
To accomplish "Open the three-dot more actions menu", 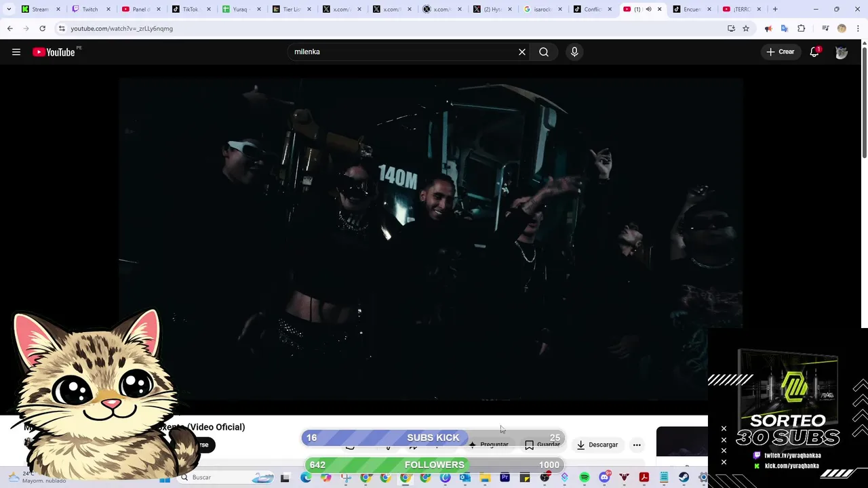I will pos(637,445).
